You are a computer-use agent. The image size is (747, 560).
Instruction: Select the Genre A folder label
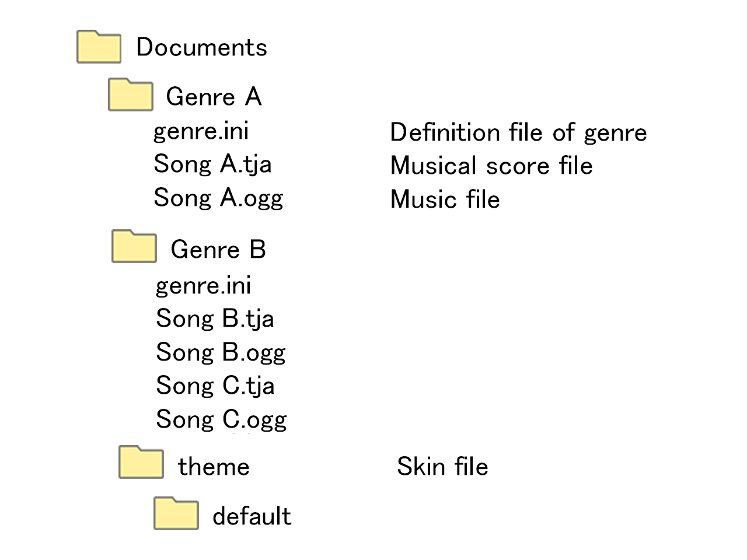[x=214, y=96]
